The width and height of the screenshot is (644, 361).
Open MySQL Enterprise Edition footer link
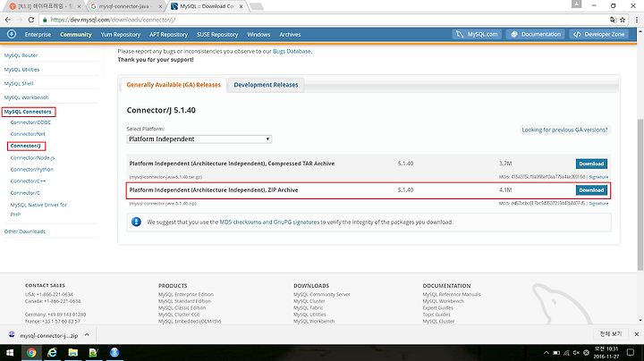(x=186, y=294)
